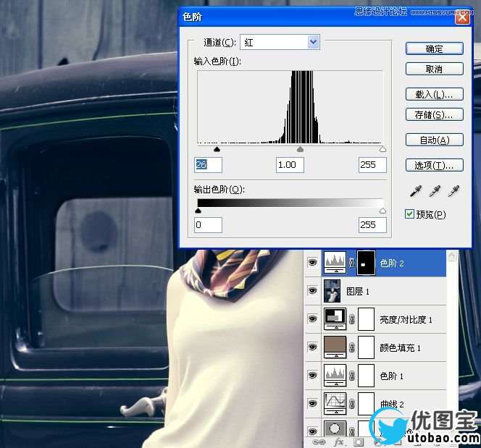Uncheck the 预览 preview checkbox
481x448 pixels.
410,214
